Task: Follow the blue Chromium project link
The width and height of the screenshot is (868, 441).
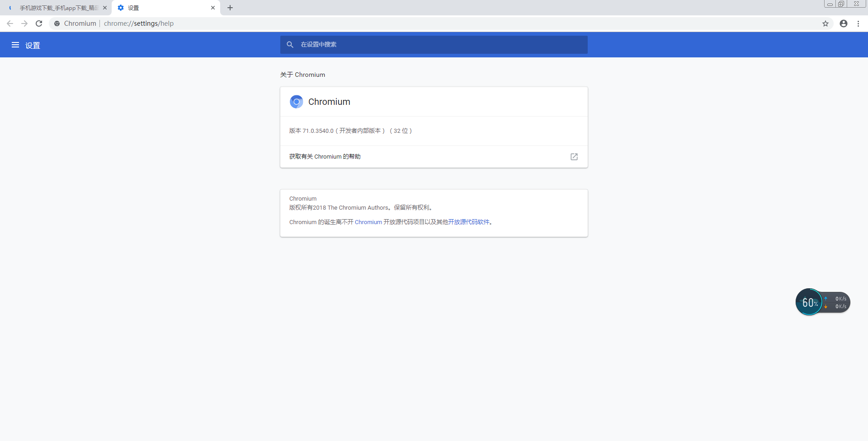Action: coord(368,222)
